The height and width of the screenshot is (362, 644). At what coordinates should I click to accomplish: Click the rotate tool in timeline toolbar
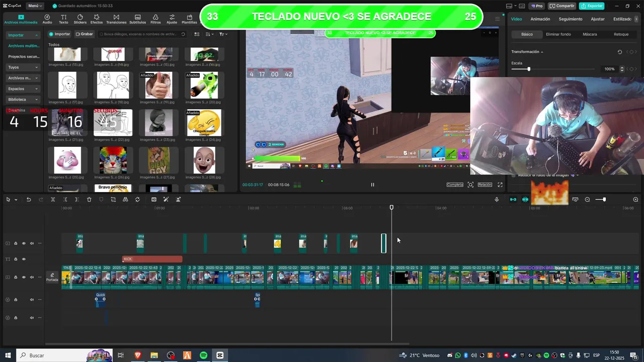pyautogui.click(x=137, y=200)
